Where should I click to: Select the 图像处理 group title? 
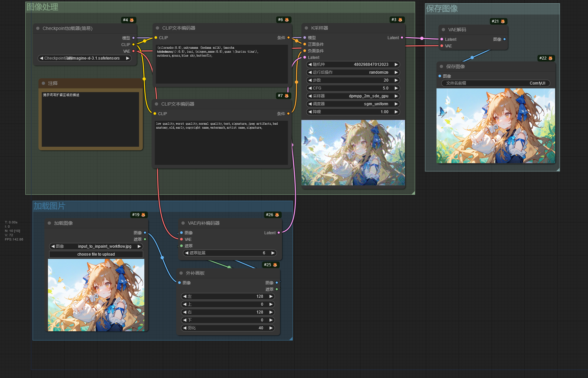pos(42,7)
